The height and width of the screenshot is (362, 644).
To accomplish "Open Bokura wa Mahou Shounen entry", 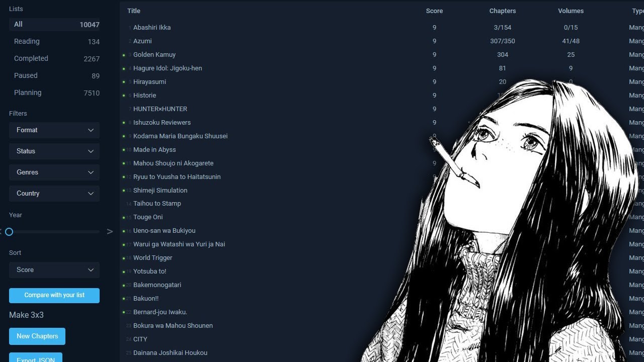I will click(x=173, y=325).
